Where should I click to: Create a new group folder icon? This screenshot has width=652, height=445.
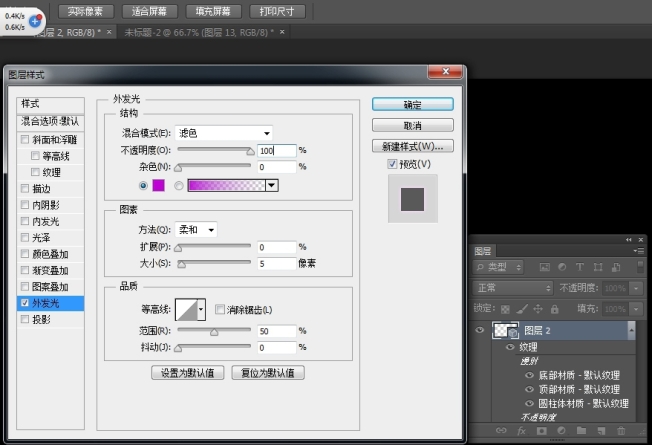(x=580, y=431)
